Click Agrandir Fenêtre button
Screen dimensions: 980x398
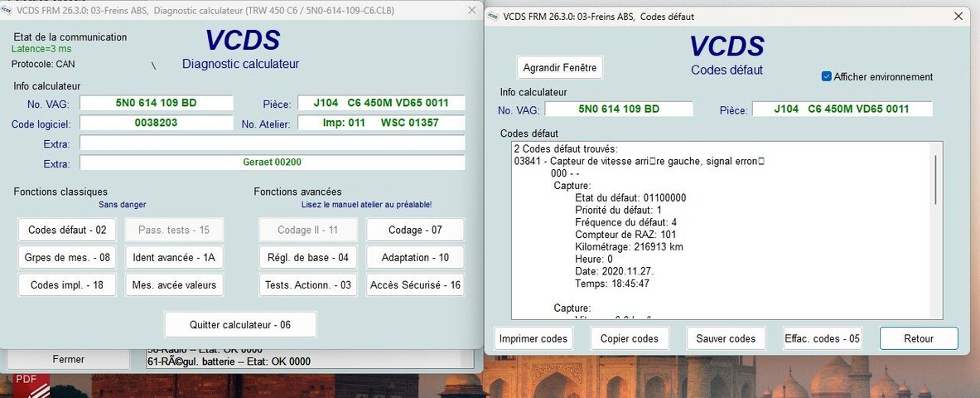(x=560, y=68)
